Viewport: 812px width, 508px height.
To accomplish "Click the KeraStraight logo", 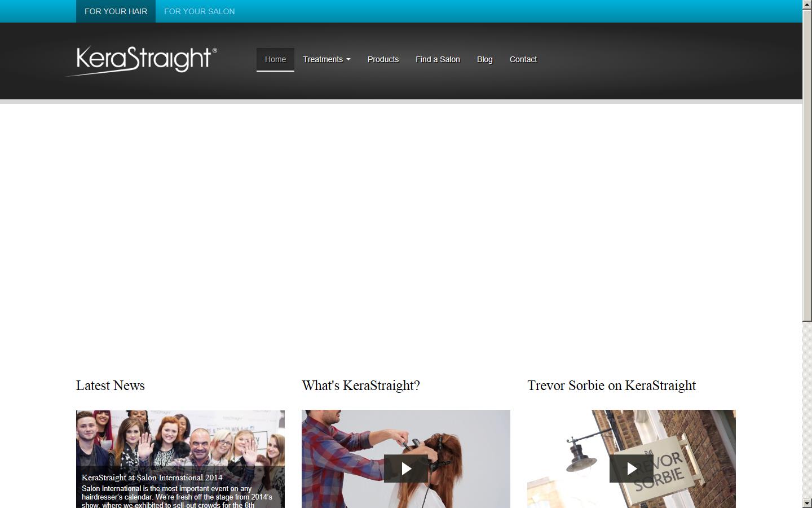I will click(143, 59).
